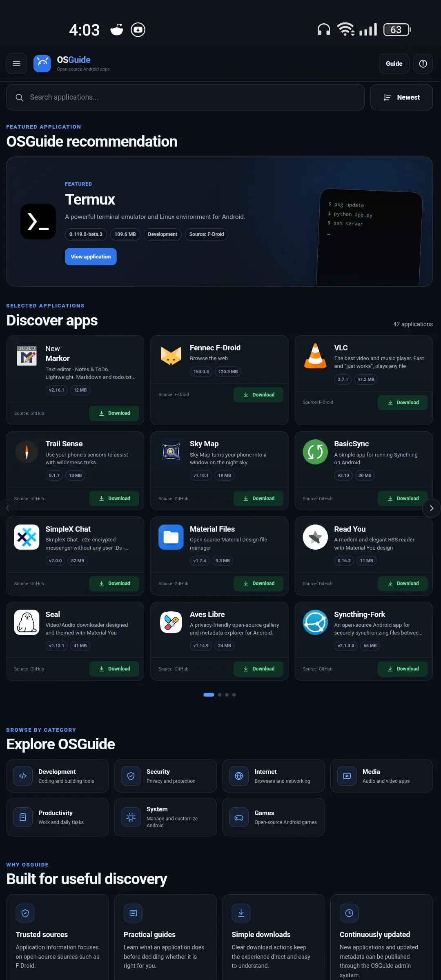Screen dimensions: 441x980
Task: Click the 0.119.0-beta.3 version tag
Action: [86, 234]
